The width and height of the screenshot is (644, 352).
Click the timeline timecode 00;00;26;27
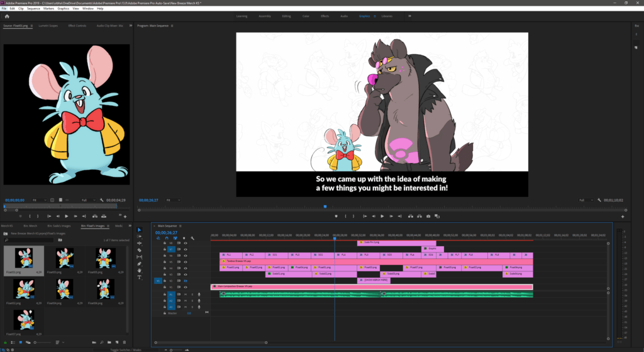(x=166, y=233)
